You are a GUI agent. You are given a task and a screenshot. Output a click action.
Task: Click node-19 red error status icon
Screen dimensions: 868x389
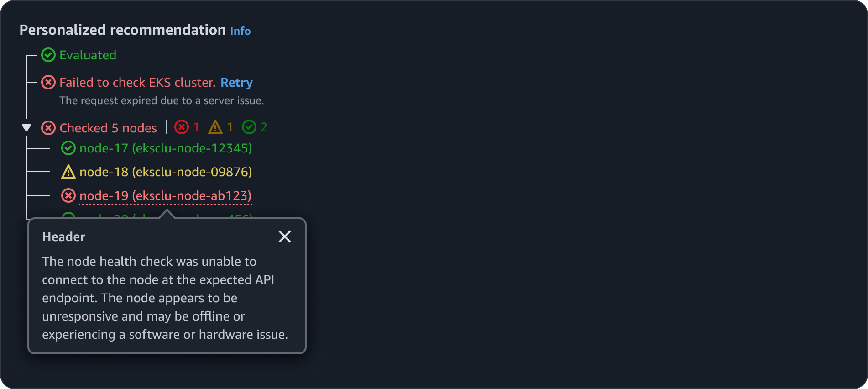pos(68,196)
